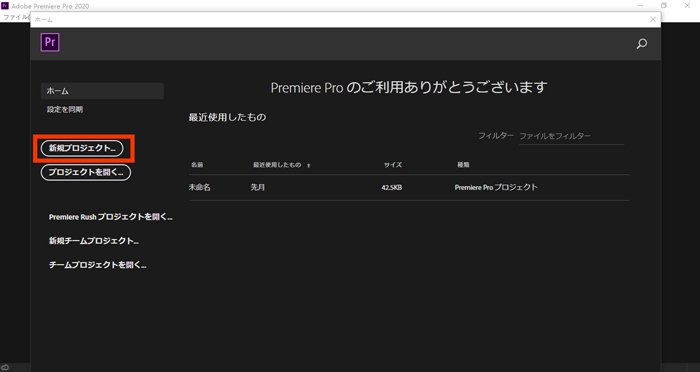Sort by the 名前 column header
This screenshot has width=700, height=372.
pos(197,165)
